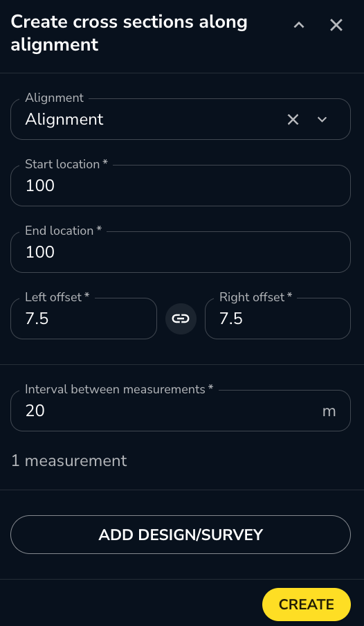Click the End location label
This screenshot has width=364, height=626.
(64, 231)
